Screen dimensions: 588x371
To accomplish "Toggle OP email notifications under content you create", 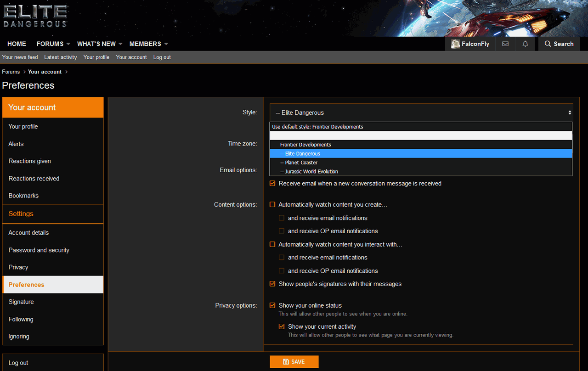I will pyautogui.click(x=282, y=231).
